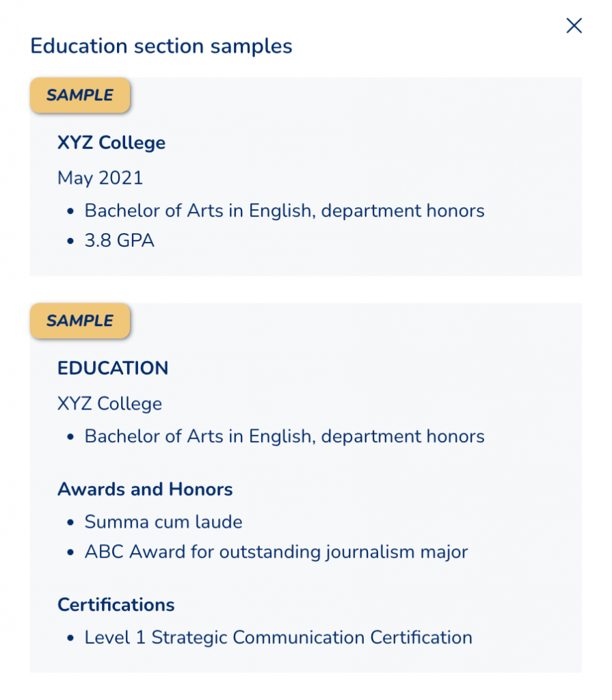Click the bold 'XYZ College' heading
612x700 pixels.
coord(111,143)
